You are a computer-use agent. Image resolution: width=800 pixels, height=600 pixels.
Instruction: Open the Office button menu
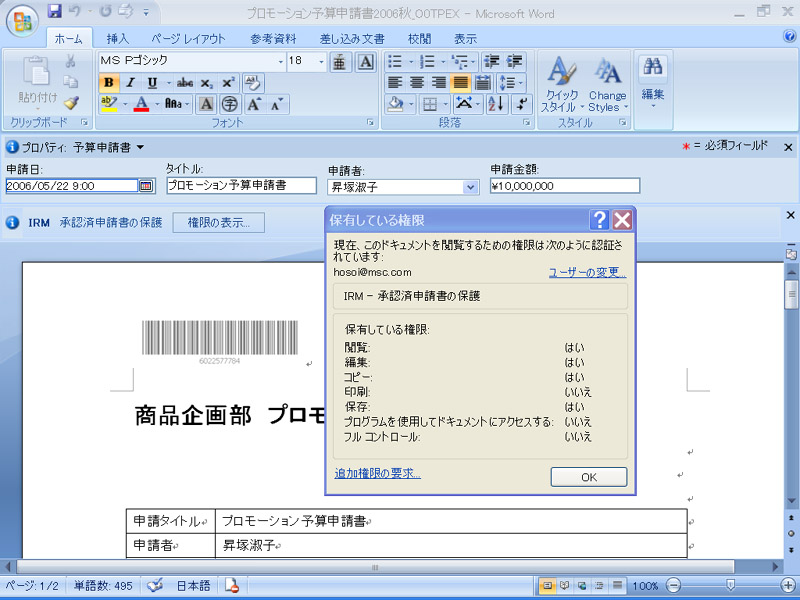tap(22, 20)
